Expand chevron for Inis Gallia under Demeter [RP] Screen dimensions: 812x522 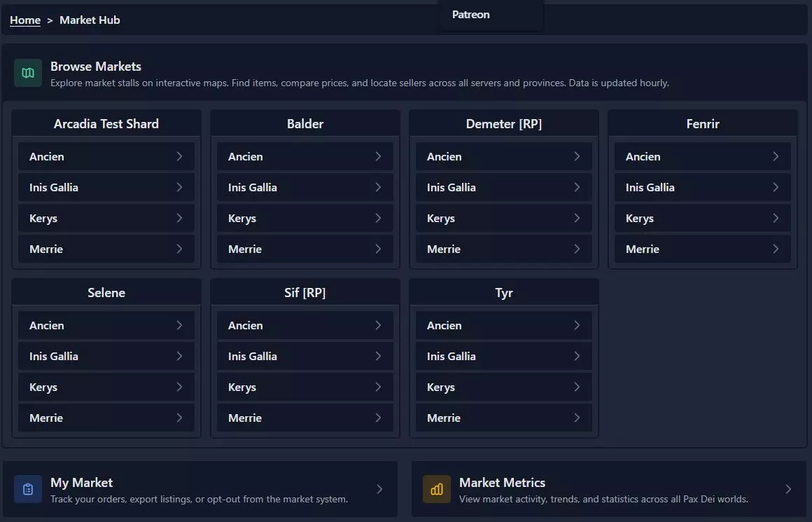(x=577, y=187)
